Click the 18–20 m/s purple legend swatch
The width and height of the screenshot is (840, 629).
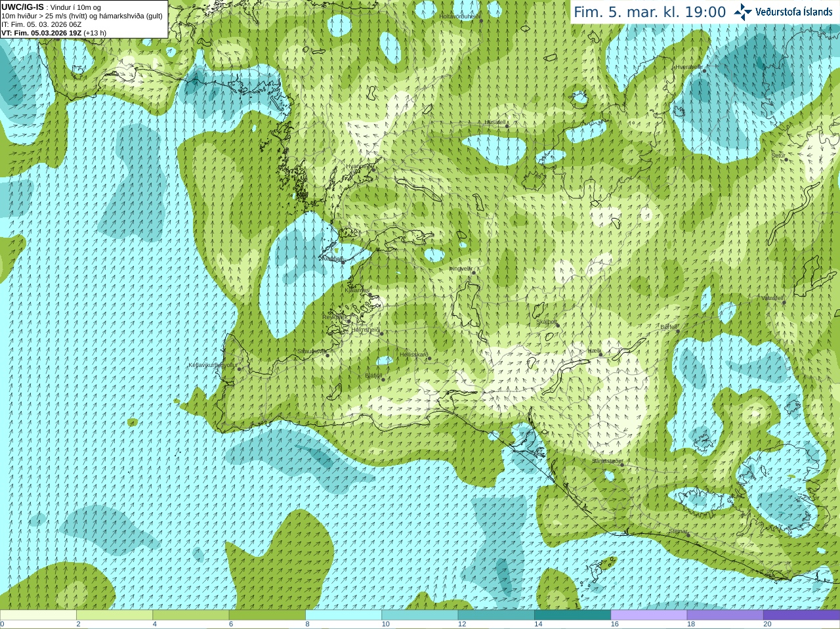tap(725, 615)
